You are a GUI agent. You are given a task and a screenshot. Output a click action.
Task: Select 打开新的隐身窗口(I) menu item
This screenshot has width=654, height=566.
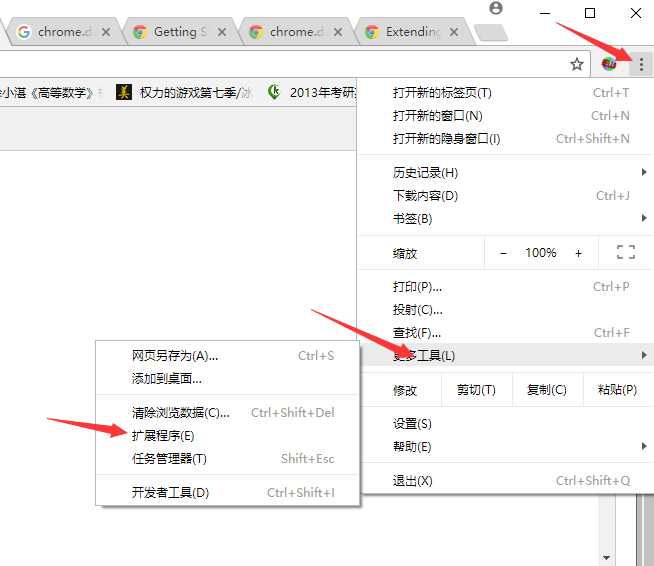pos(506,138)
